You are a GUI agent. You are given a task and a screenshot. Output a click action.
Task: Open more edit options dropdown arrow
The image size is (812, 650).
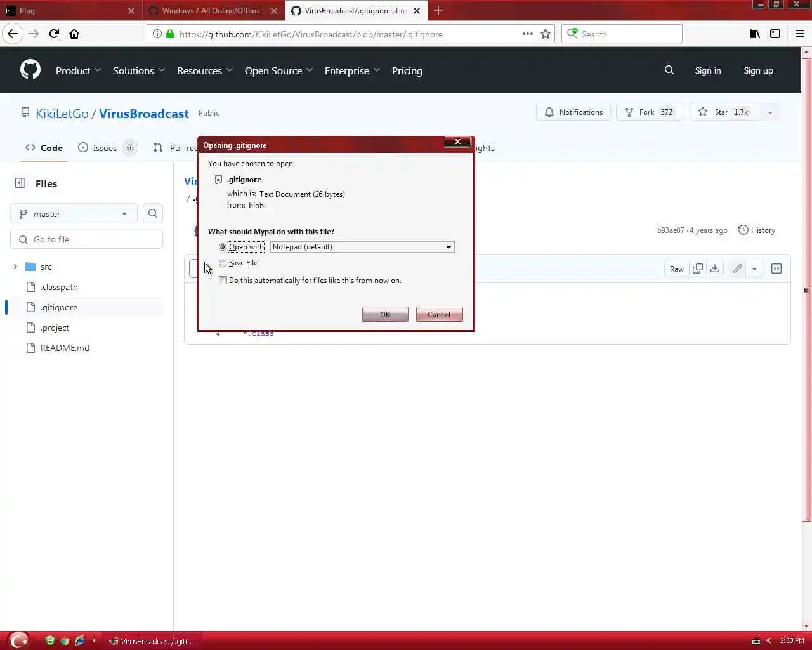tap(754, 269)
